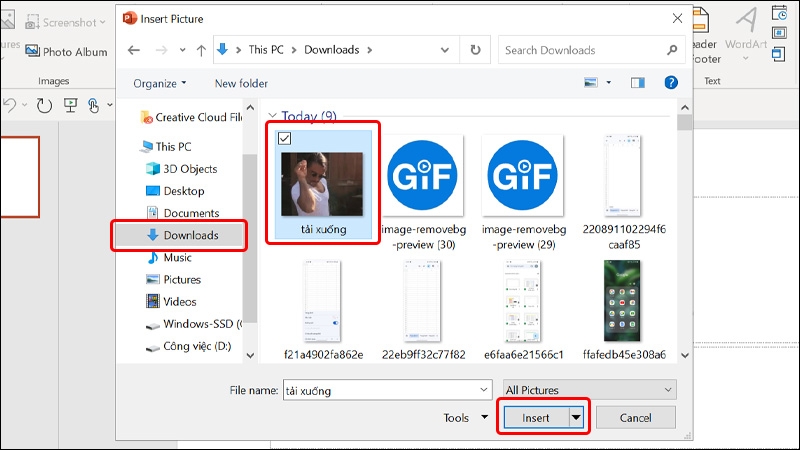This screenshot has height=450, width=800.
Task: Click the File name input box
Action: pos(380,390)
